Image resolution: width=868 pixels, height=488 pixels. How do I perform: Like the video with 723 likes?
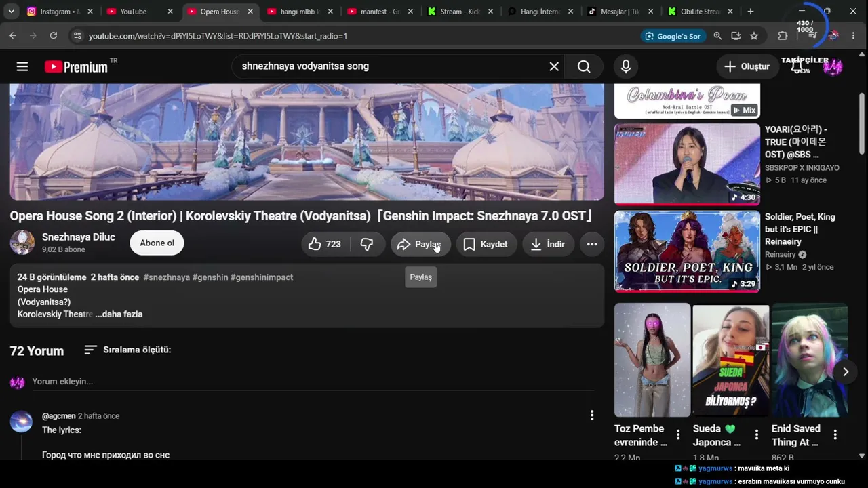[325, 244]
